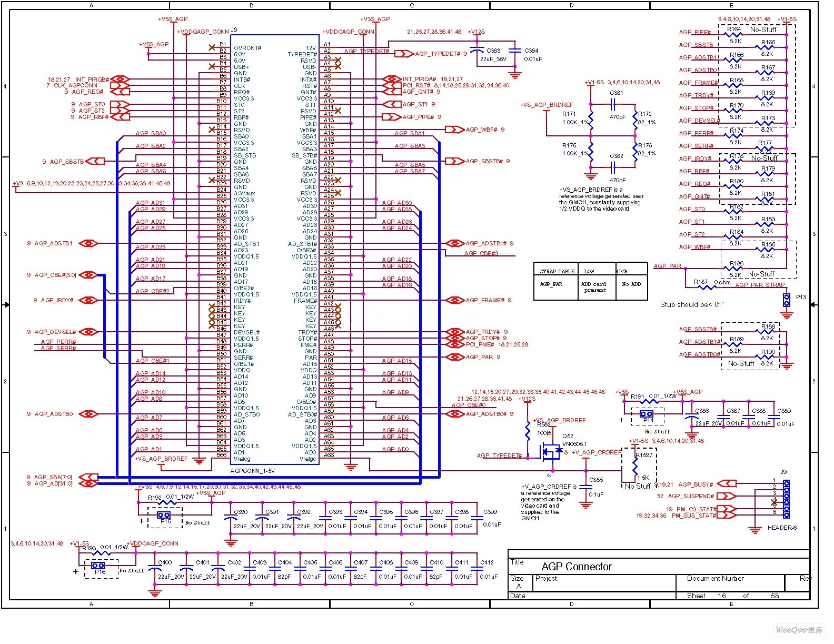
Task: Select the AGP_CBE#[3:0] bus port symbol
Action: [88, 275]
